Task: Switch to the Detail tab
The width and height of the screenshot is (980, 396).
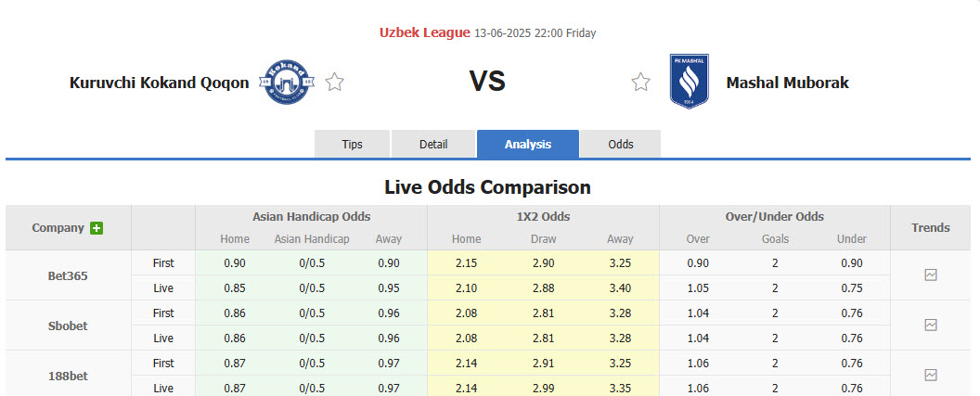Action: coord(433,145)
